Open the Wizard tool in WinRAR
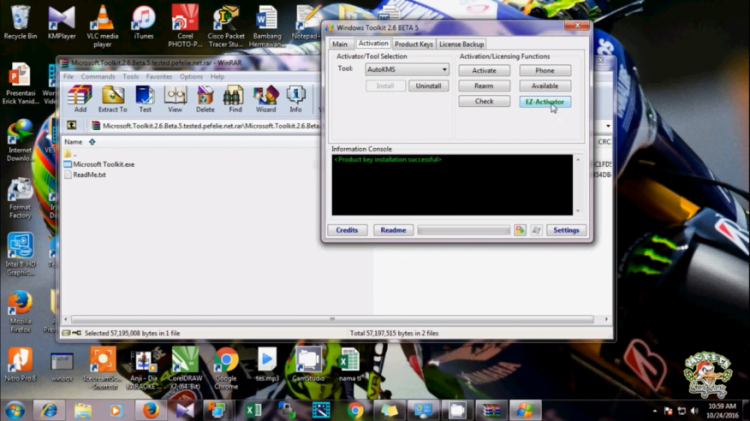 click(x=266, y=99)
